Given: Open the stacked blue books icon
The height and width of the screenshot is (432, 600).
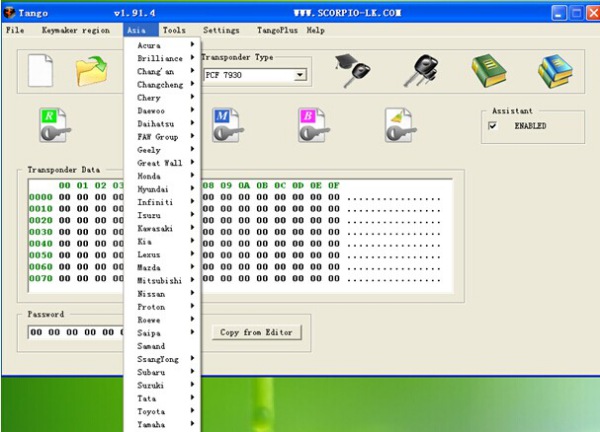Looking at the screenshot, I should click(555, 72).
